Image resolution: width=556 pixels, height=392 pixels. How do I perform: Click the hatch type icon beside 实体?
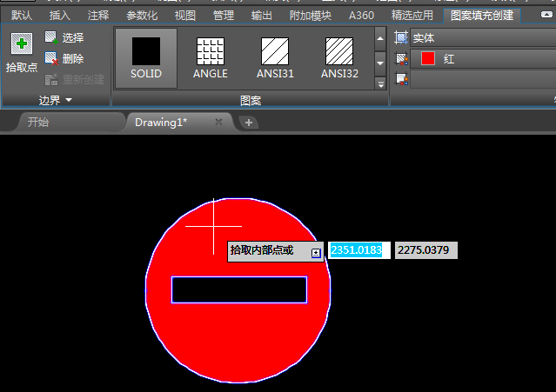click(401, 37)
